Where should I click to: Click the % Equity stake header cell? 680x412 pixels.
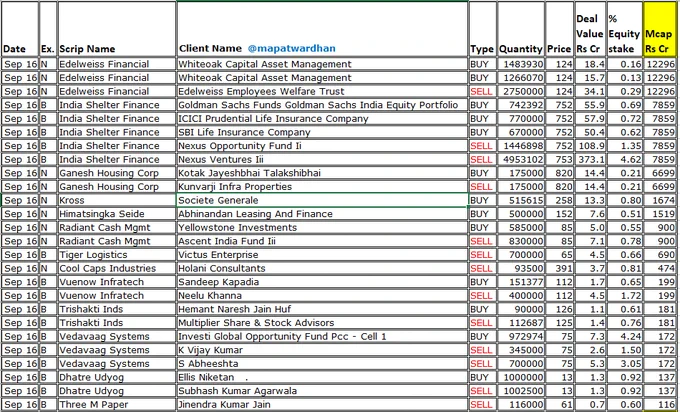624,29
